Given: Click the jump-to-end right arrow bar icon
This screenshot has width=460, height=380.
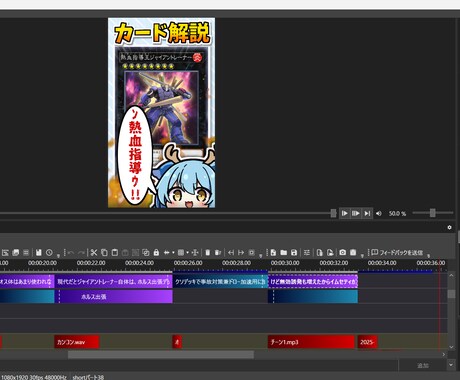Looking at the screenshot, I should coord(241,253).
